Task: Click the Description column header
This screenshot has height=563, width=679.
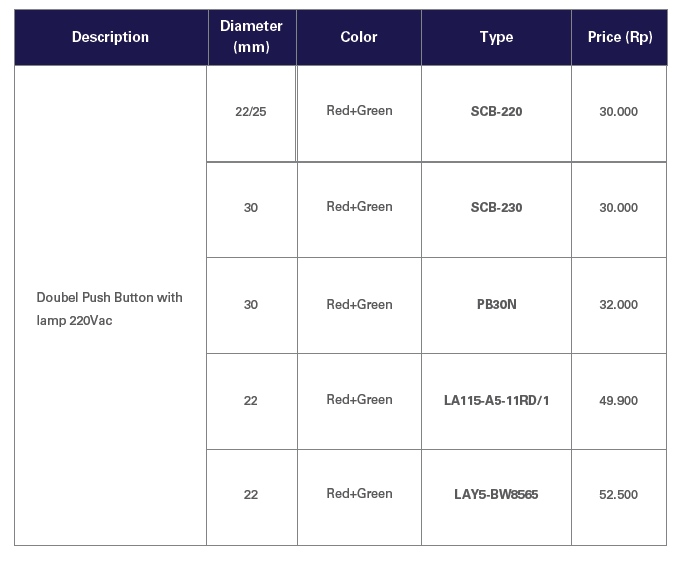Action: (111, 38)
